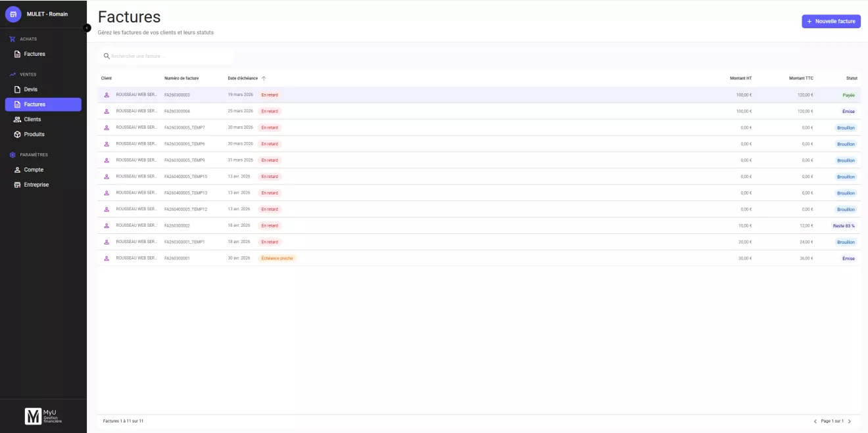Open the Factures item under Ventes

click(x=43, y=104)
